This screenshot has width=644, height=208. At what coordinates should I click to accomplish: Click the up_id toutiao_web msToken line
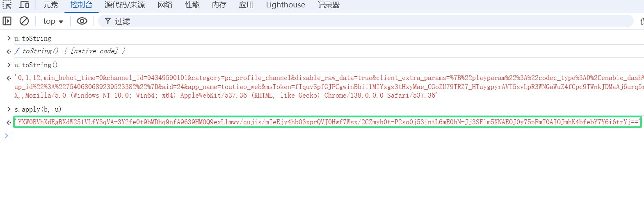329,87
